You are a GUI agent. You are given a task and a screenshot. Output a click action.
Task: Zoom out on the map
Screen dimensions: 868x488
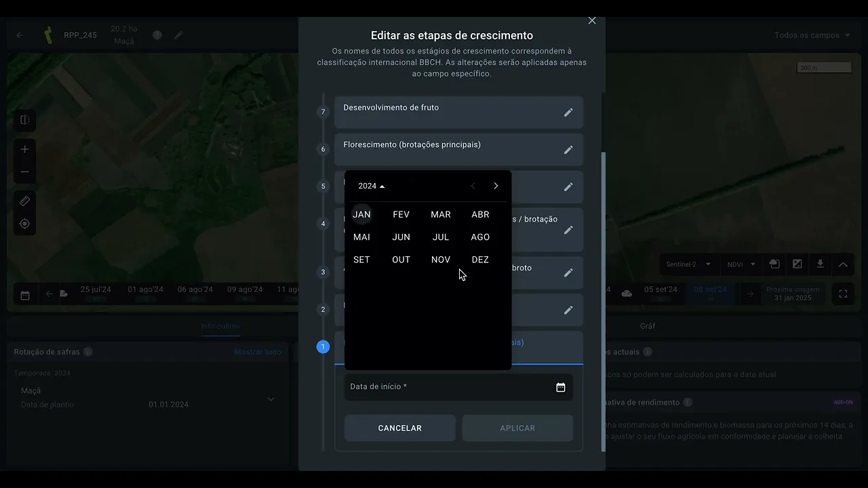(x=25, y=172)
